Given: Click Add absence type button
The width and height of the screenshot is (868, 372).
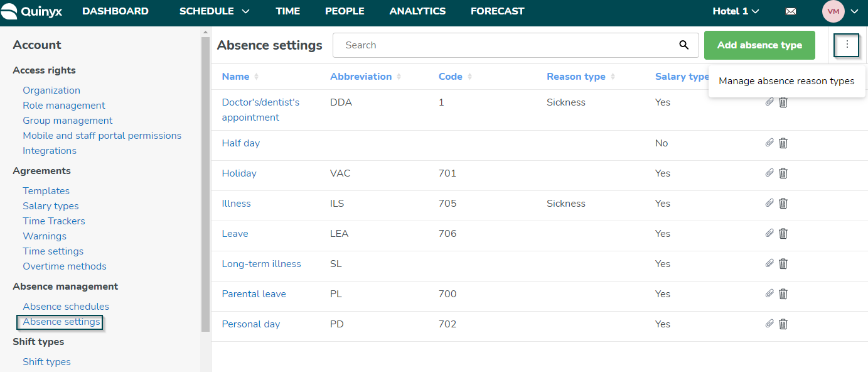Looking at the screenshot, I should click(x=759, y=45).
